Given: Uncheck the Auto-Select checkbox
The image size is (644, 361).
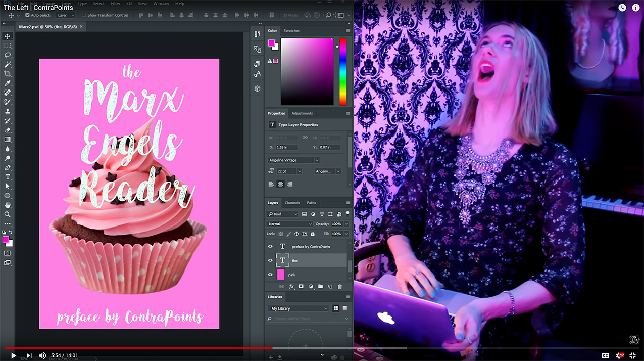Looking at the screenshot, I should [27, 15].
